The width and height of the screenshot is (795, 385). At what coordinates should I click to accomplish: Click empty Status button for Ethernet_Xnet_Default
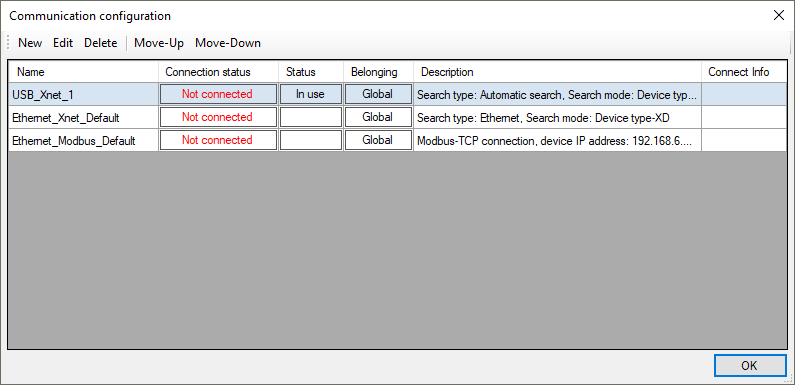(311, 117)
